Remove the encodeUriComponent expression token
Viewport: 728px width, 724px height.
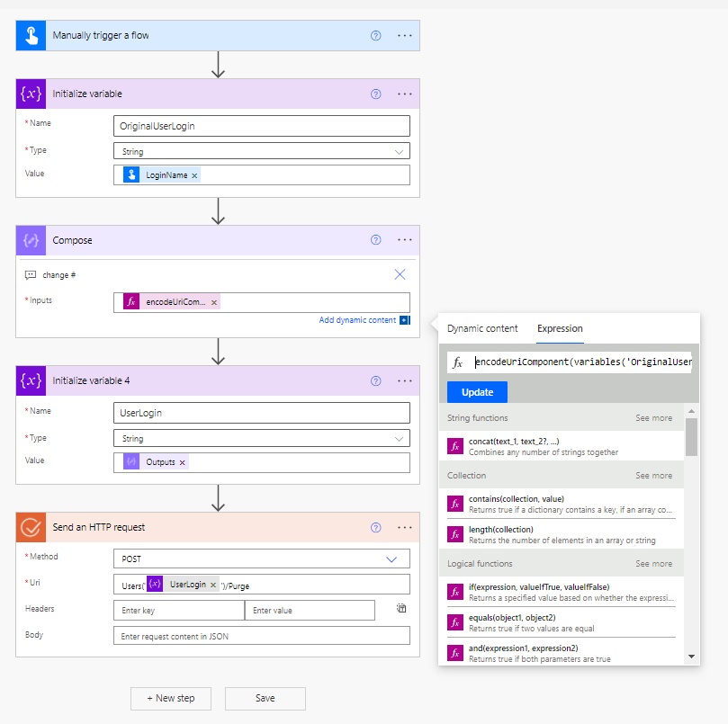pos(214,302)
